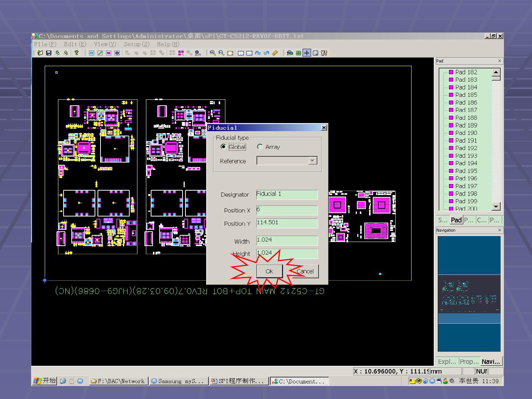532x399 pixels.
Task: Open the Setup(S) menu
Action: [x=136, y=44]
